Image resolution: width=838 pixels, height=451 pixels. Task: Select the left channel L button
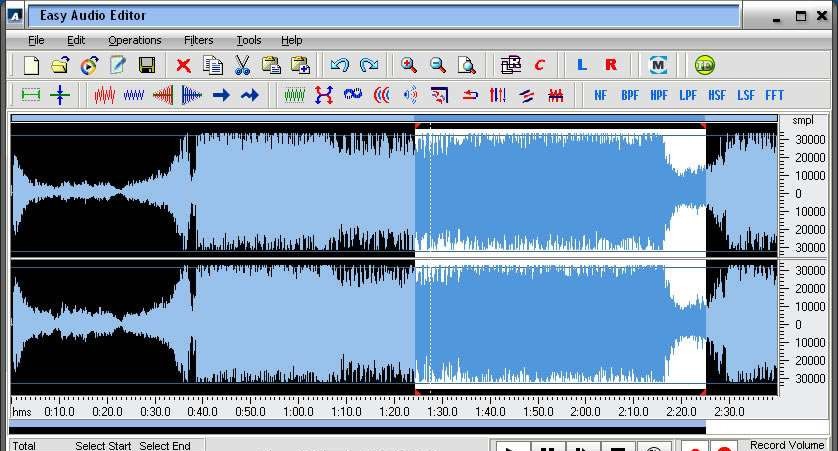click(582, 66)
